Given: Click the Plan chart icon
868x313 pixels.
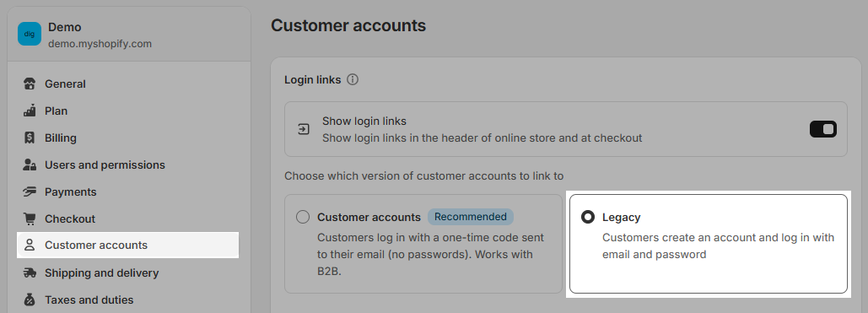Looking at the screenshot, I should [x=30, y=111].
